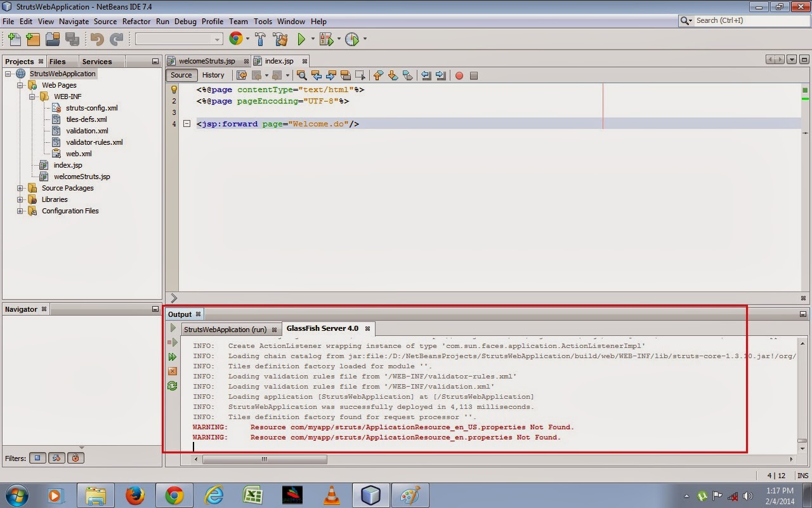This screenshot has height=508, width=812.
Task: Toggle the lock Navigator filter button
Action: pyautogui.click(x=75, y=458)
